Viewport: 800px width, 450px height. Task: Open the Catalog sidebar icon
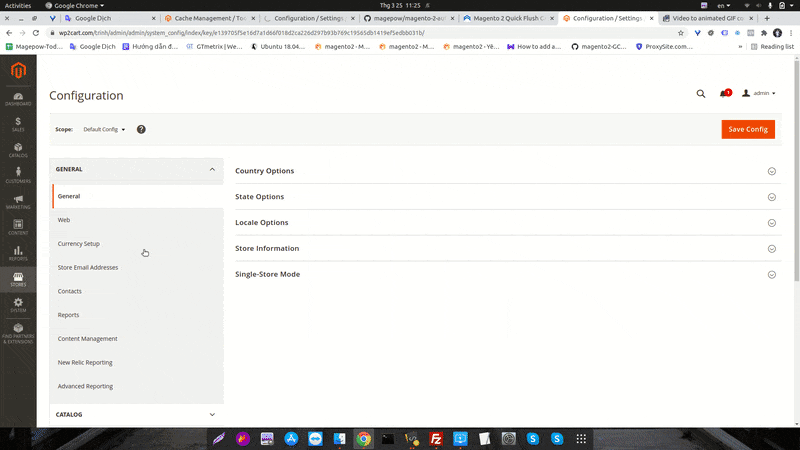click(x=18, y=150)
